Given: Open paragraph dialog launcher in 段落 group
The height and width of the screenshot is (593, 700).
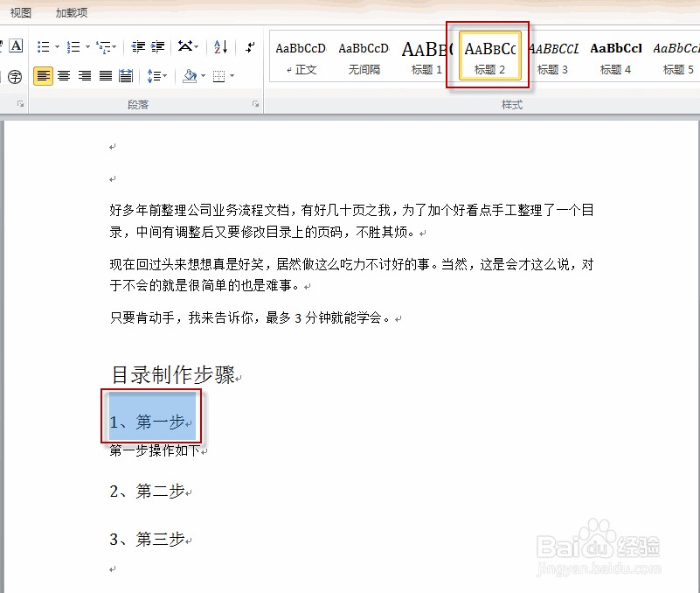Looking at the screenshot, I should tap(255, 104).
